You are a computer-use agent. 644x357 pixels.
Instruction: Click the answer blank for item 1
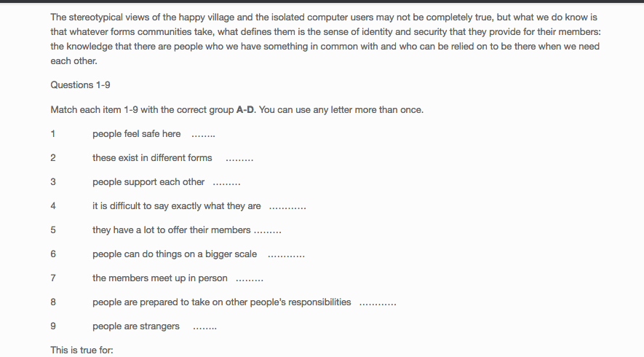coord(203,136)
